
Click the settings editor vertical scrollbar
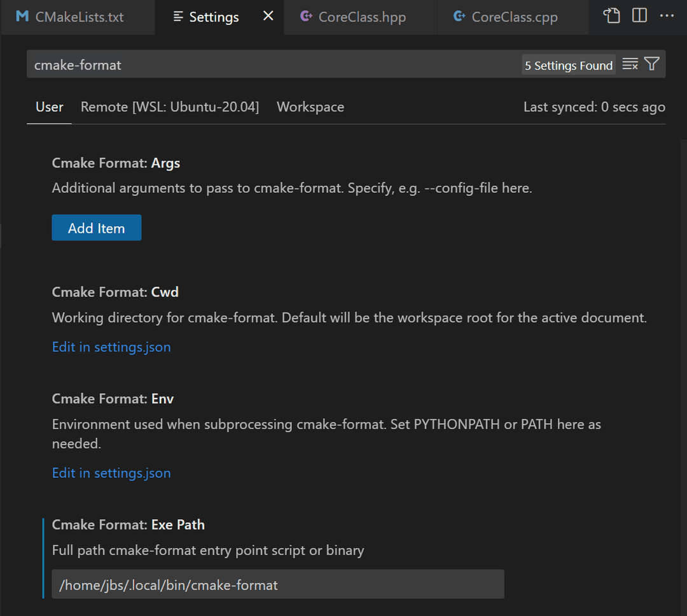683,318
